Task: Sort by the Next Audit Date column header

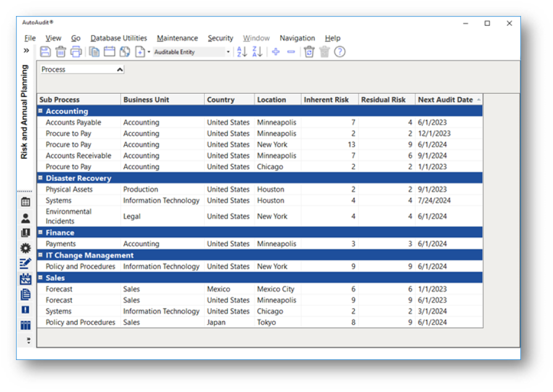Action: pos(449,99)
